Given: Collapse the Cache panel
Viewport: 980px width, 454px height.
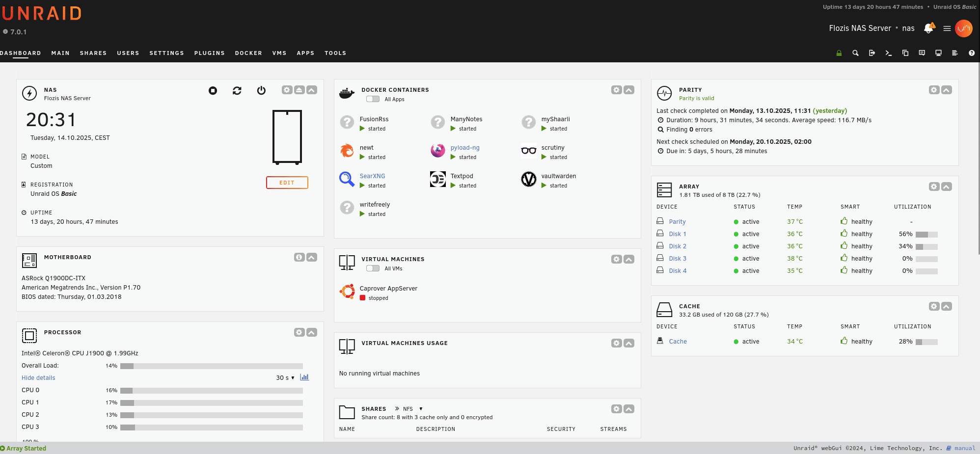Looking at the screenshot, I should click(x=947, y=306).
